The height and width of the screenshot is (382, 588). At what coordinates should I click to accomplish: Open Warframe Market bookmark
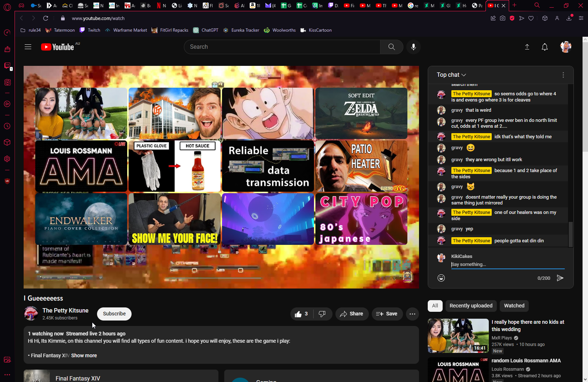click(126, 30)
